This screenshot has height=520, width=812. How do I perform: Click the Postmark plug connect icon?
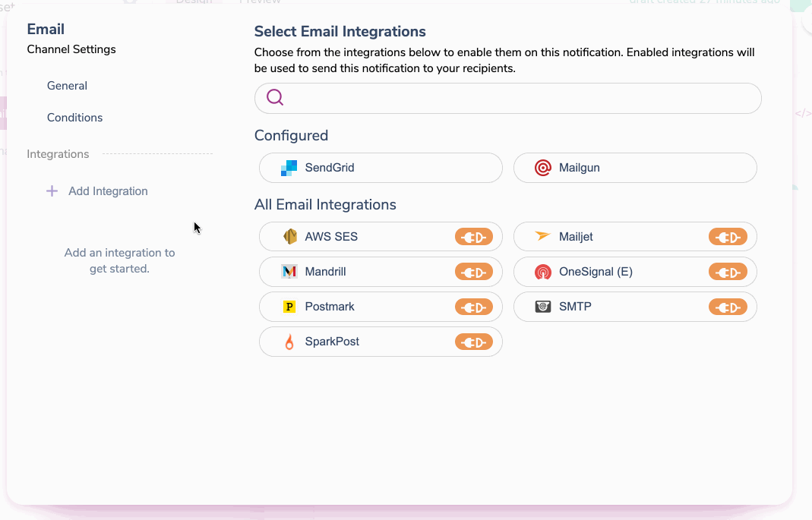[x=474, y=307]
